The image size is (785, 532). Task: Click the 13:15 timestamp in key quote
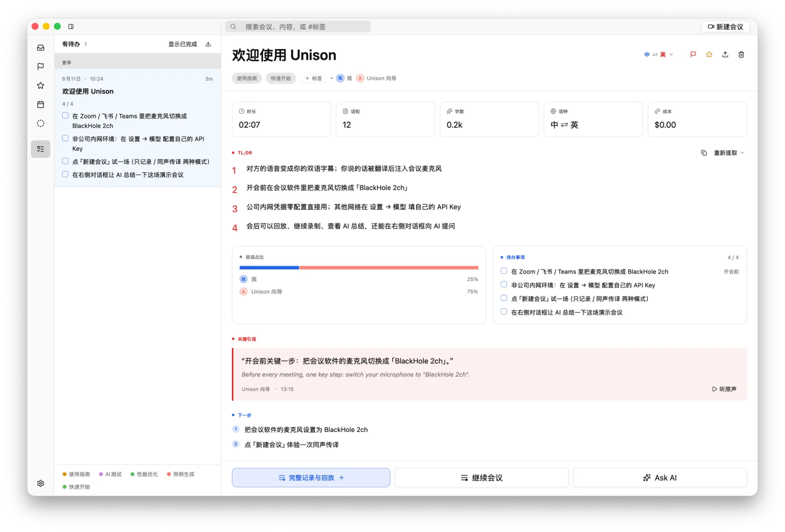click(x=287, y=389)
